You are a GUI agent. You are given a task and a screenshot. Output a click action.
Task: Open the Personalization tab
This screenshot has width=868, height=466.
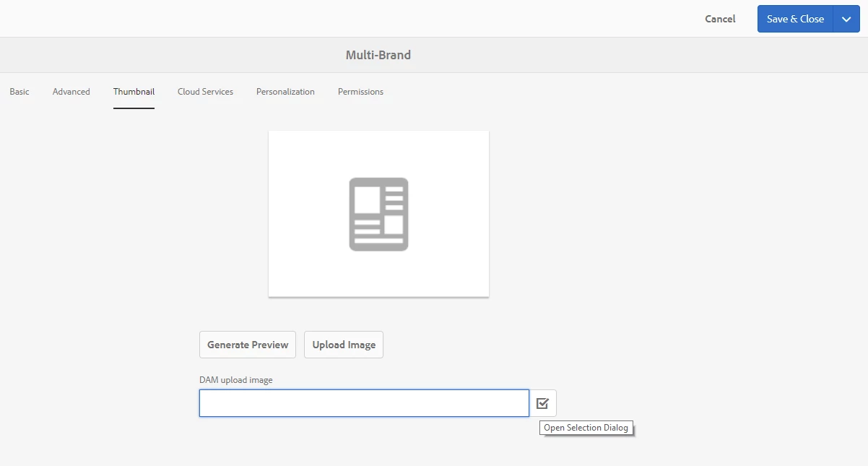click(x=285, y=92)
